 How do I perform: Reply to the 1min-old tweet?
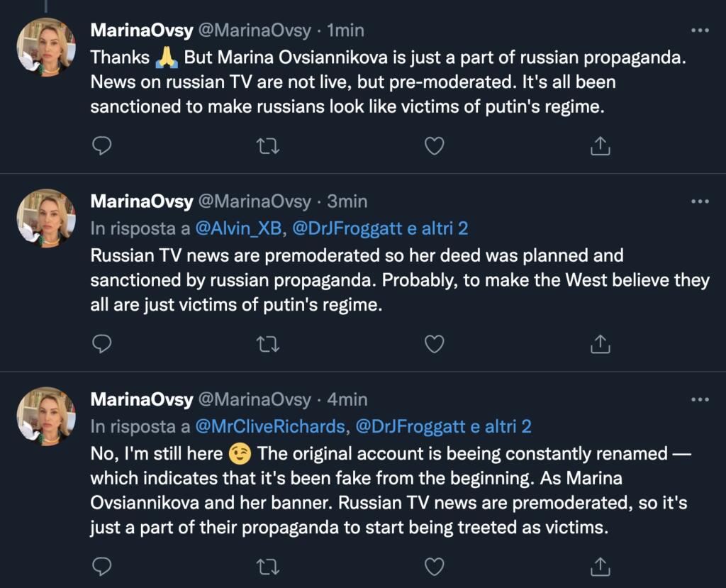pyautogui.click(x=103, y=145)
